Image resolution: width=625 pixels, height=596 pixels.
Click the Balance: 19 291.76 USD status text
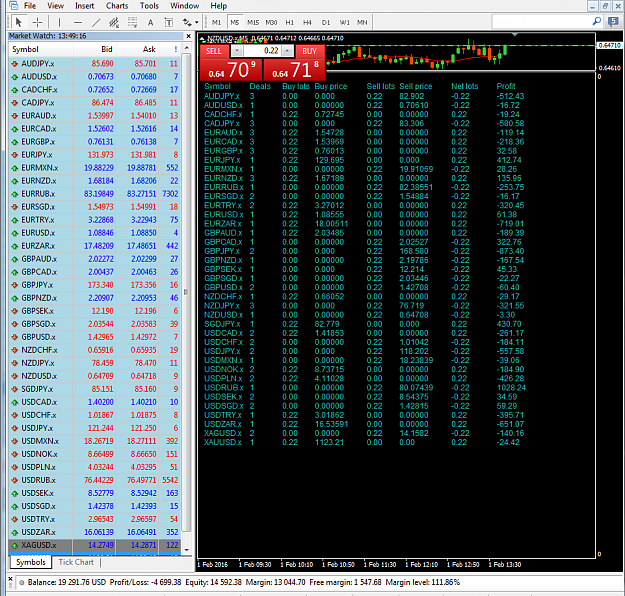click(x=67, y=582)
